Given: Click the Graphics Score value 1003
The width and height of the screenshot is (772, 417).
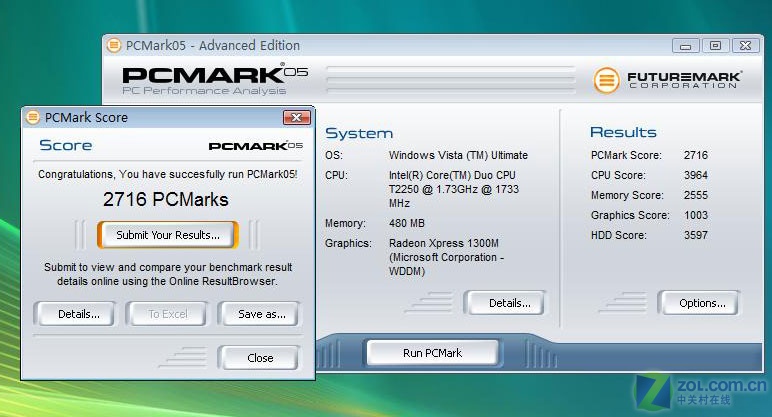Looking at the screenshot, I should pos(696,215).
